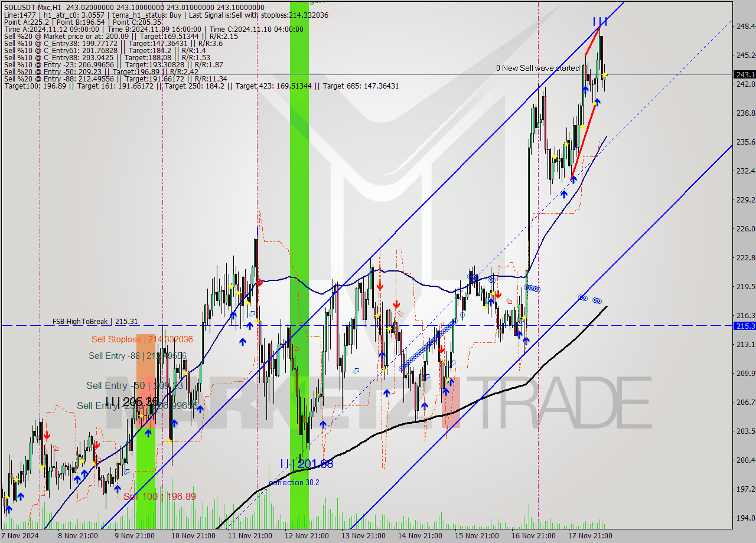Click the 'Target100: 196.89 || Target 161' line
Viewport: 756px width, 543px height.
[x=201, y=86]
